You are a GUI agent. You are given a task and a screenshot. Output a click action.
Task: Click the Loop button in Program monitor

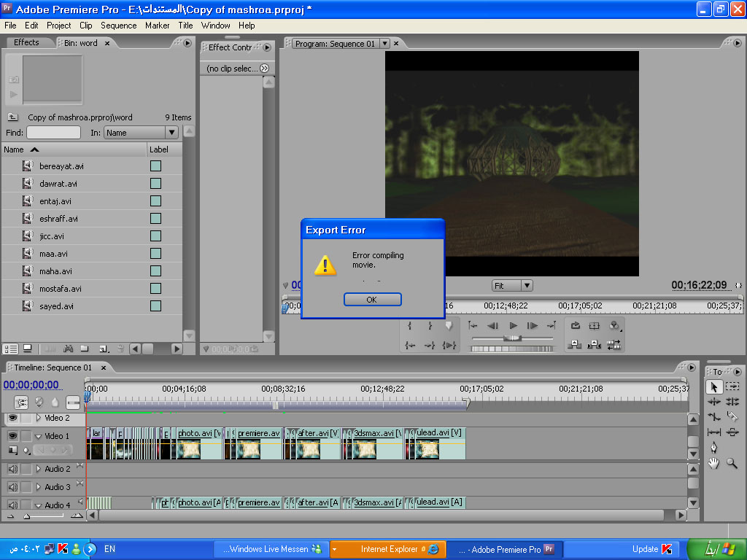pyautogui.click(x=575, y=326)
